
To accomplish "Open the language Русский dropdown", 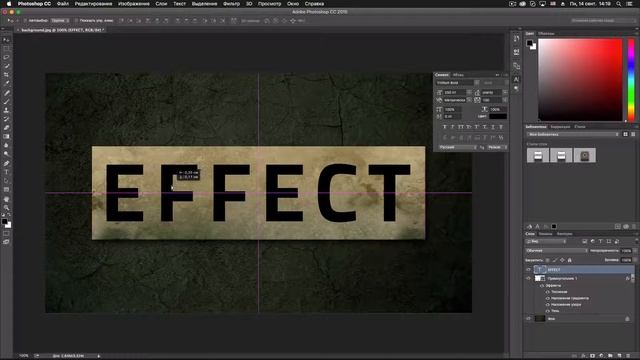I will click(x=458, y=147).
